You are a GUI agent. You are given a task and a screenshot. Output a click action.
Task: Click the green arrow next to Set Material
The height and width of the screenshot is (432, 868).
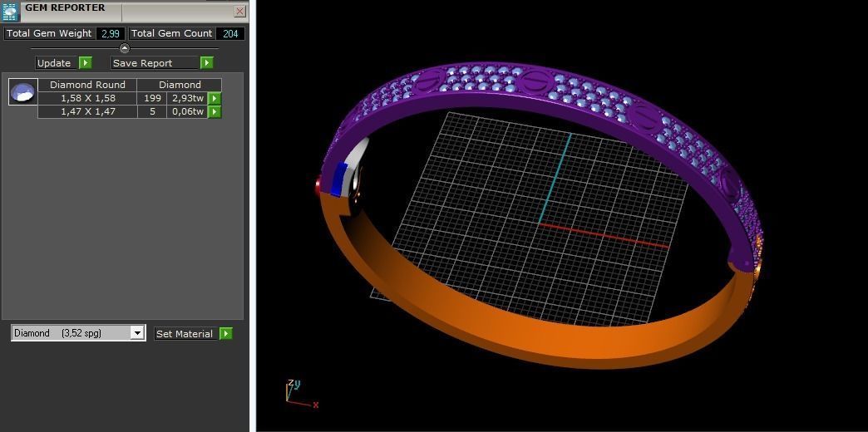pyautogui.click(x=226, y=333)
